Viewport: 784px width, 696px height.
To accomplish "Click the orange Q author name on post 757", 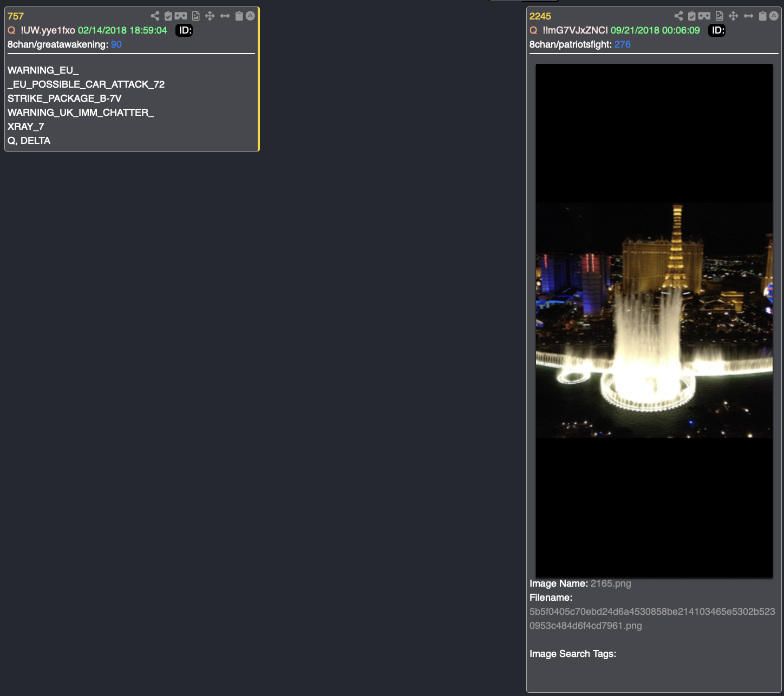I will tap(11, 30).
